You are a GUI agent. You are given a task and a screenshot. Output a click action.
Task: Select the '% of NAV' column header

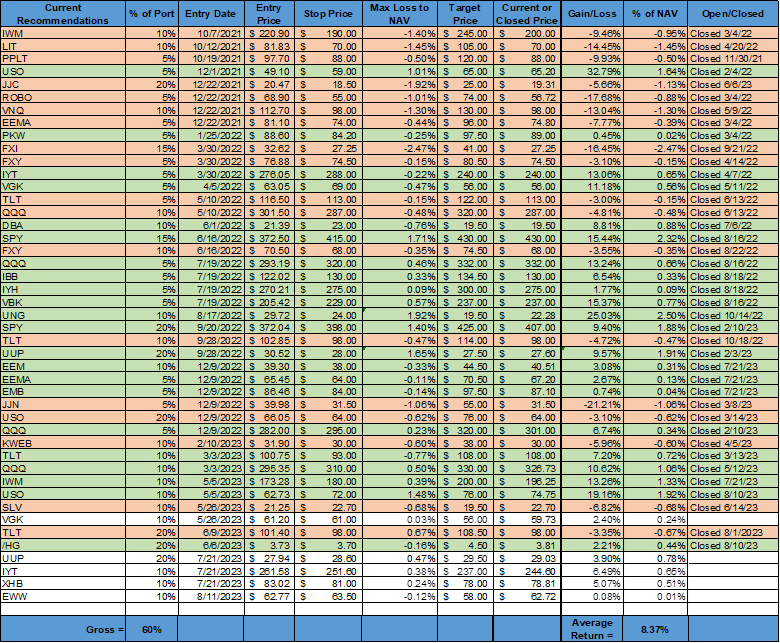655,14
